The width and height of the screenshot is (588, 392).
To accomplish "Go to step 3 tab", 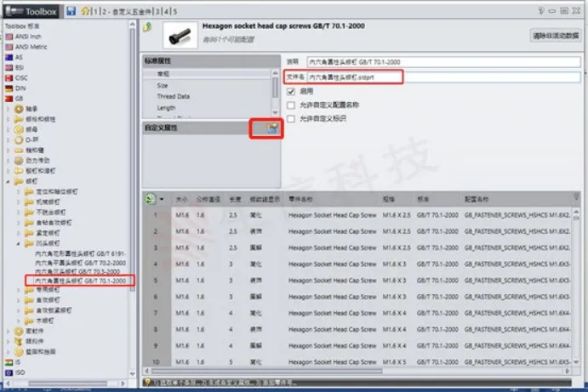I will pyautogui.click(x=158, y=10).
